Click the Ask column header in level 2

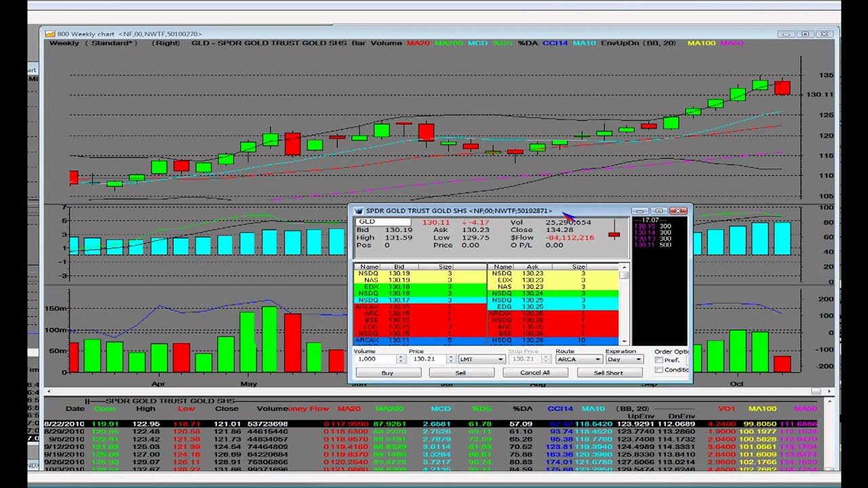click(x=532, y=267)
